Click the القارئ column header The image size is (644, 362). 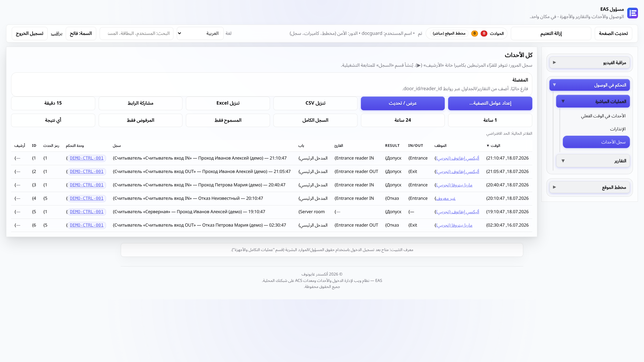click(x=338, y=145)
